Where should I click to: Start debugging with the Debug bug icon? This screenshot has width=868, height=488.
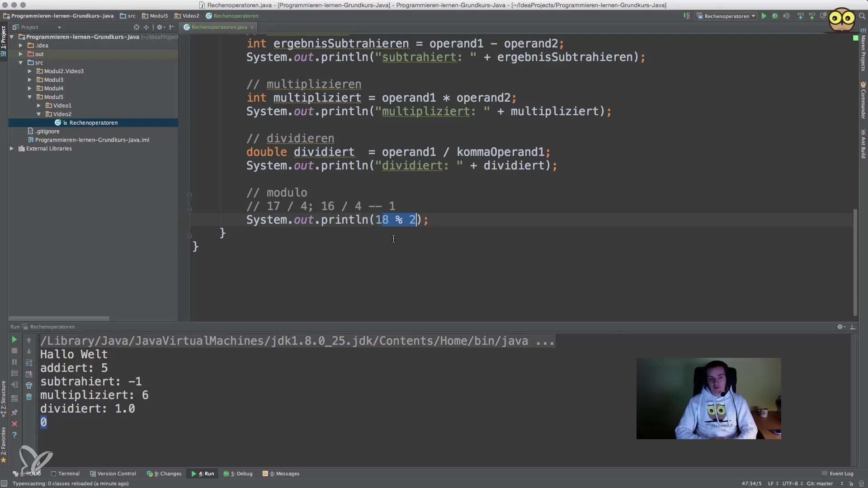pyautogui.click(x=775, y=16)
